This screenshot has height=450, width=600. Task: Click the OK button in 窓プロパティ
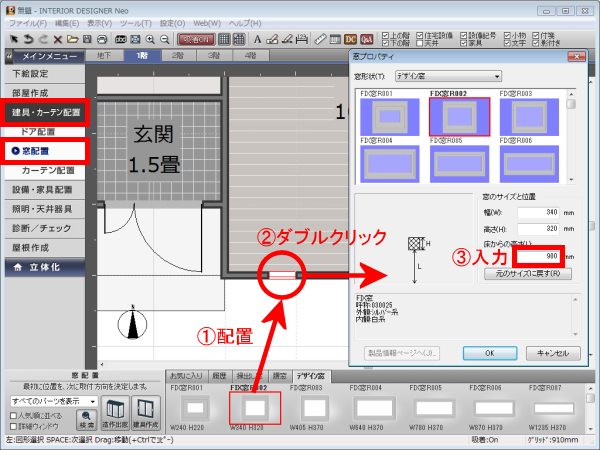coord(490,352)
